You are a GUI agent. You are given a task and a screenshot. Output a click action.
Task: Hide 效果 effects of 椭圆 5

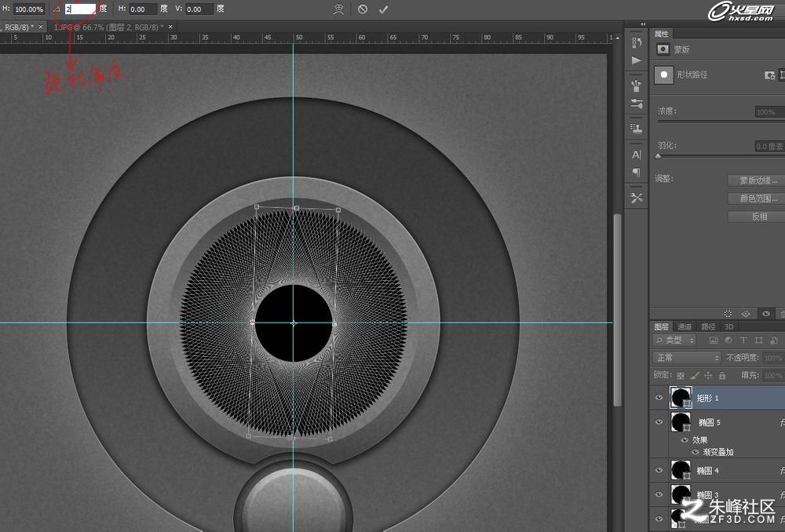click(x=685, y=440)
